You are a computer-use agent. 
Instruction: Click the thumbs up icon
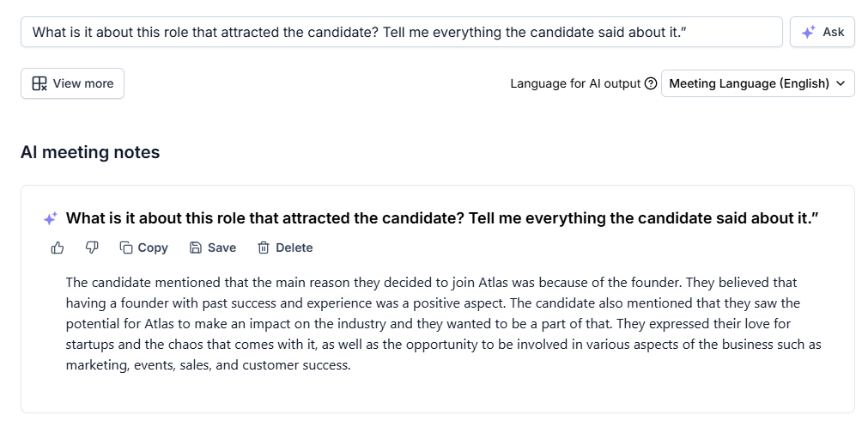(58, 248)
